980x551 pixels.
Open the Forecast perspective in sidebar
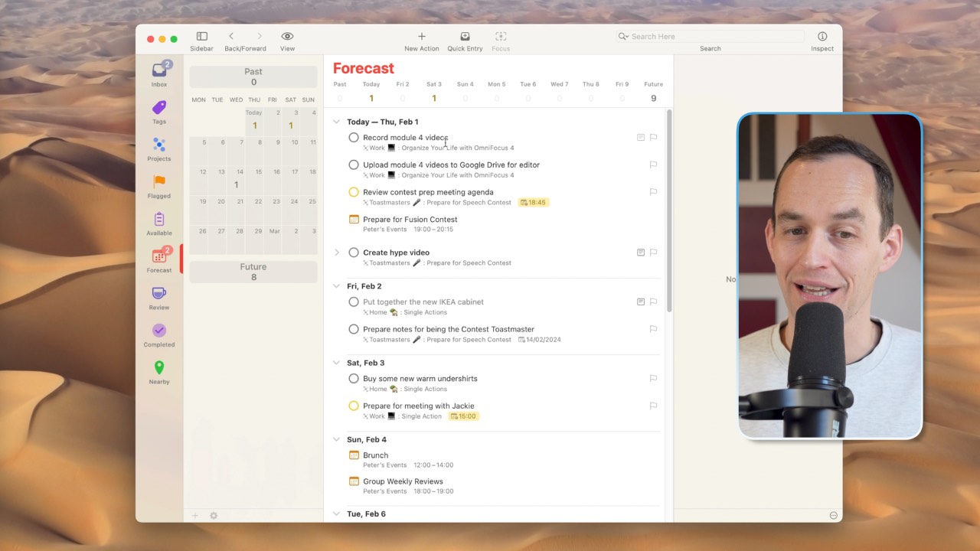(x=159, y=260)
